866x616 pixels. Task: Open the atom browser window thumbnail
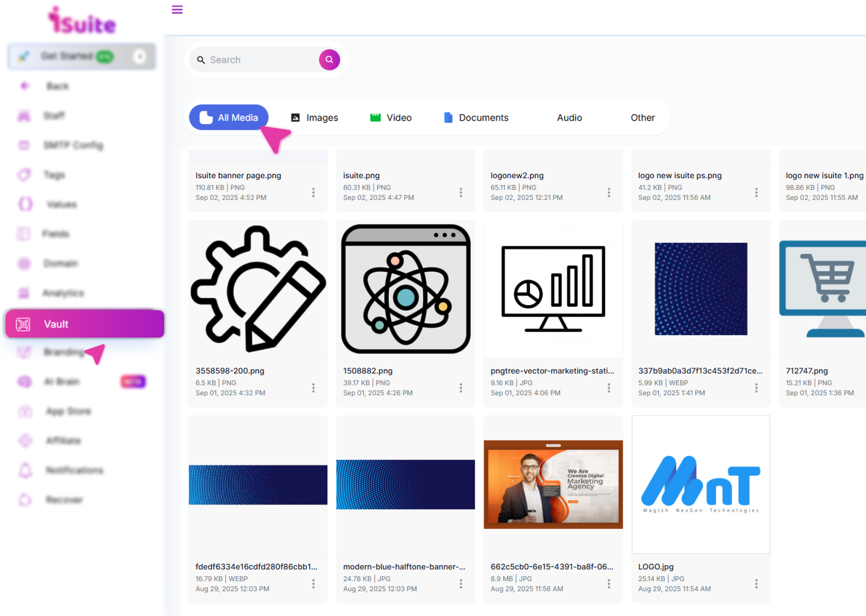click(405, 289)
